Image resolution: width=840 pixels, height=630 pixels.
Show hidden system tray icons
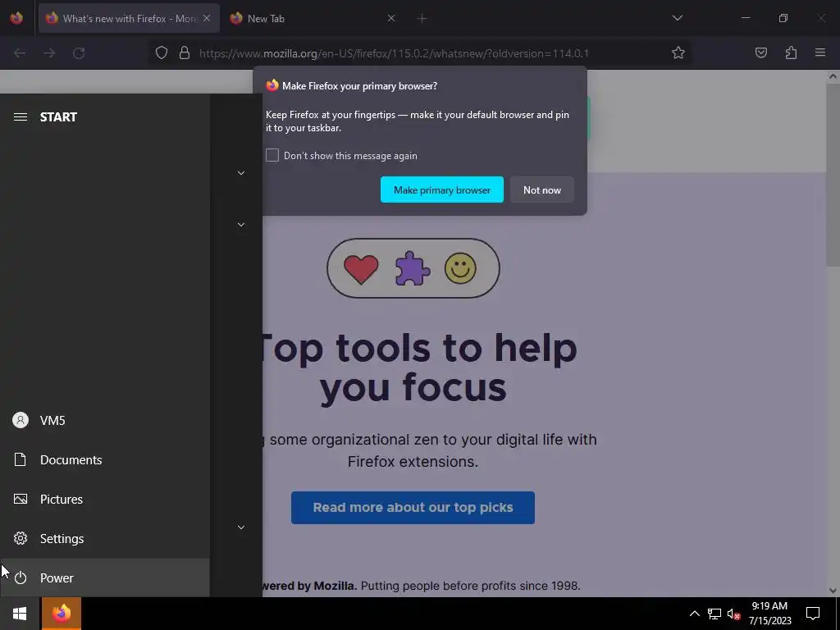[694, 614]
